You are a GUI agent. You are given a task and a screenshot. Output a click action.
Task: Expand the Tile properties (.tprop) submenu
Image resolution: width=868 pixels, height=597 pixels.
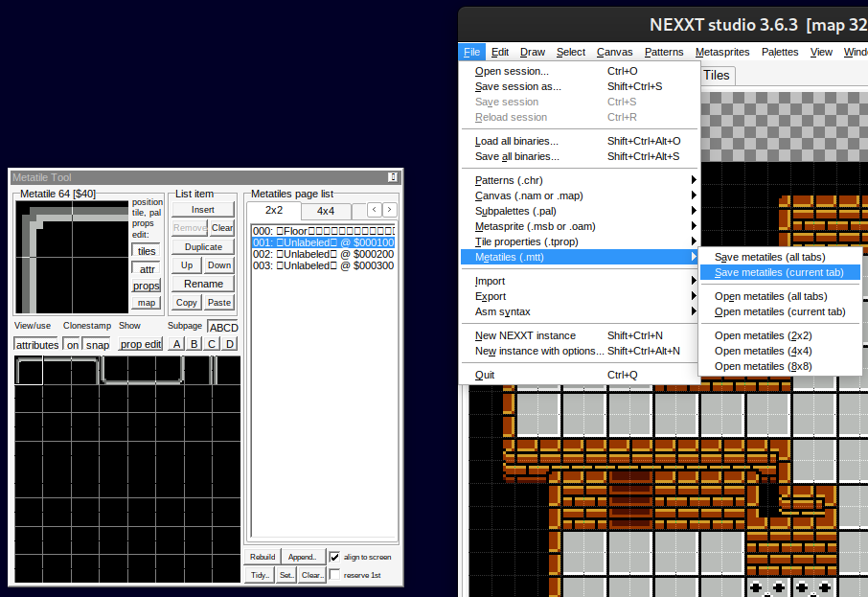click(x=580, y=242)
